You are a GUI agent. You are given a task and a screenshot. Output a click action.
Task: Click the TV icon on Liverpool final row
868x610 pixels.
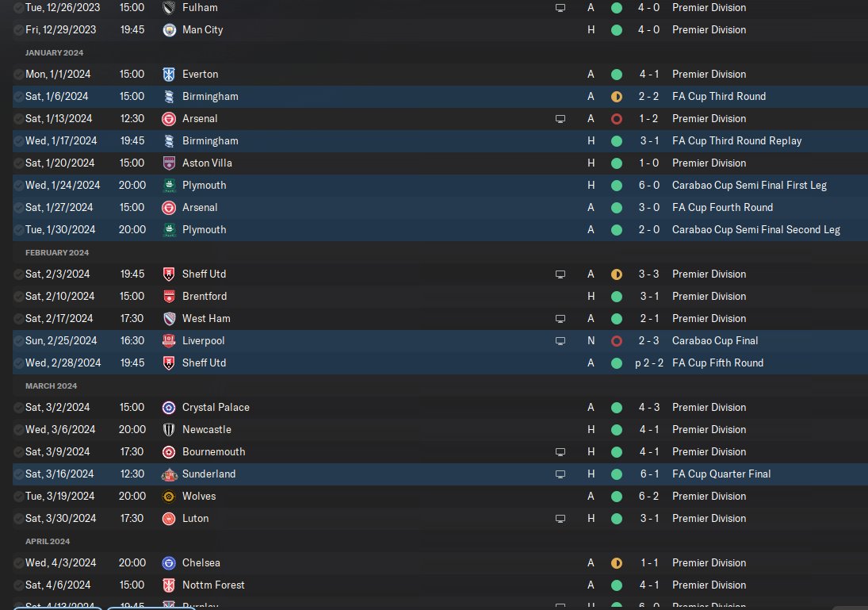pos(560,341)
